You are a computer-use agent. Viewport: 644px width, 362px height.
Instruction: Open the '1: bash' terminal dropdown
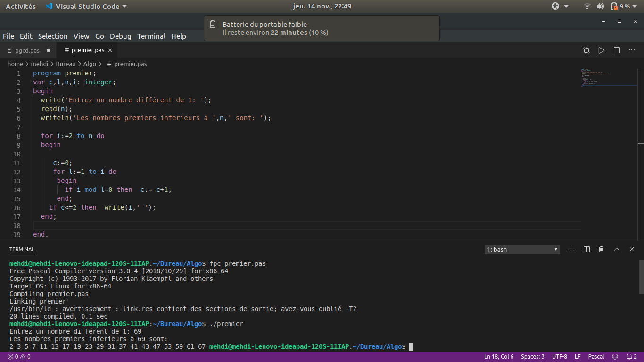click(522, 249)
